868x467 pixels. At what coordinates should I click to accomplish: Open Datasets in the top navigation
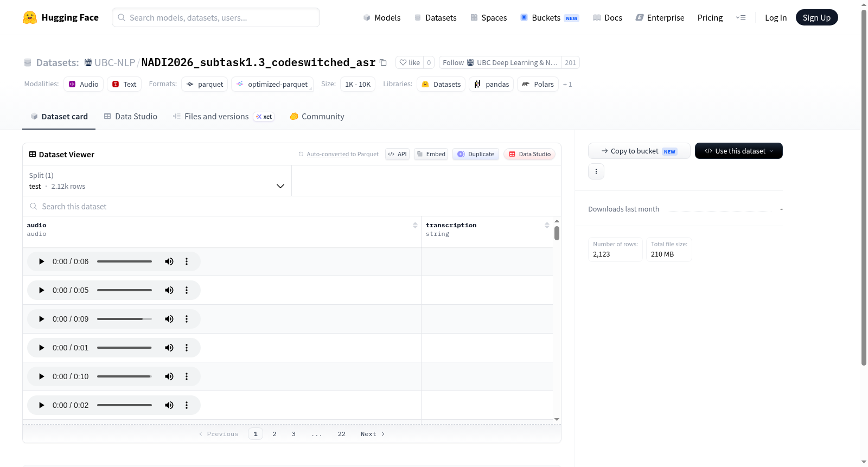pos(436,17)
